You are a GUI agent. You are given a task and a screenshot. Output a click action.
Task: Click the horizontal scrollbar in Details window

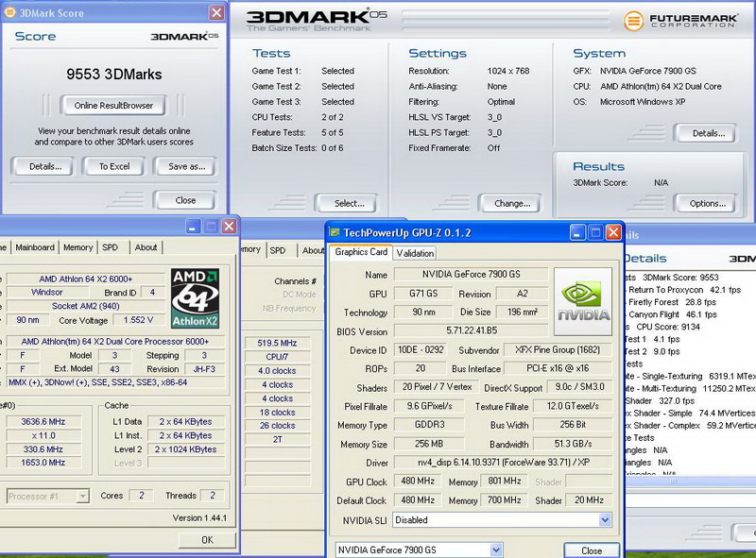pos(690,481)
